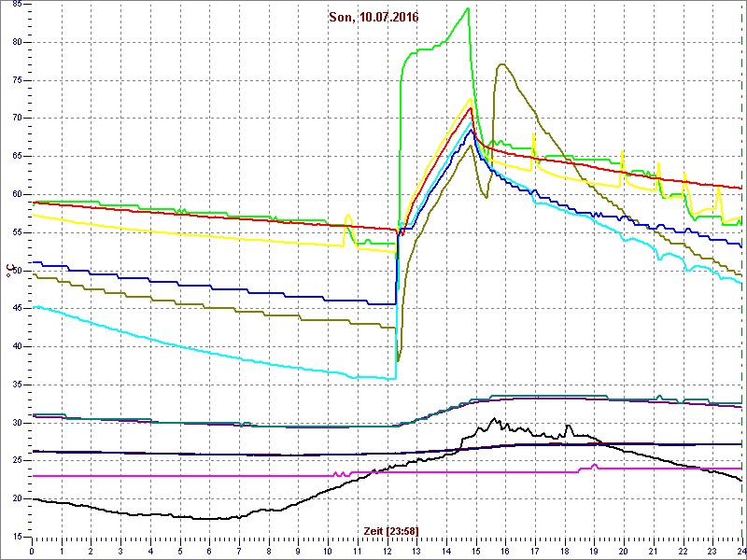Click the peak of the bright green curve

click(468, 8)
